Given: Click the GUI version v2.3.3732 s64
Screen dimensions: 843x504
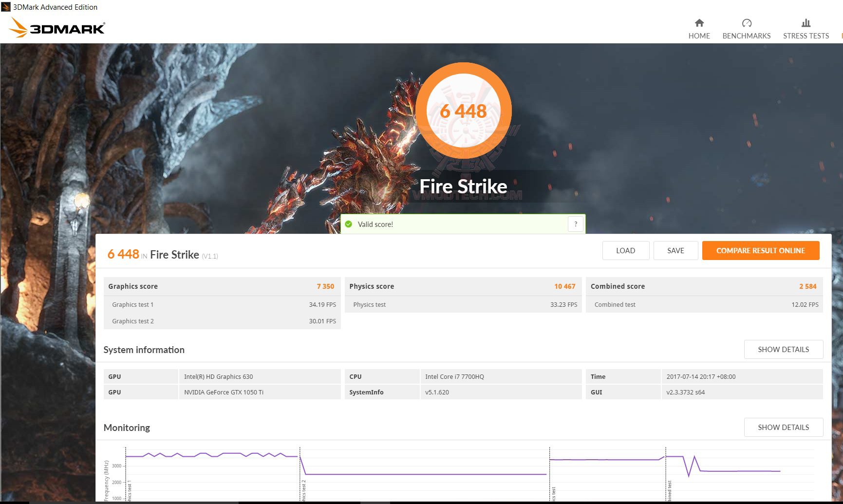Looking at the screenshot, I should coord(685,392).
